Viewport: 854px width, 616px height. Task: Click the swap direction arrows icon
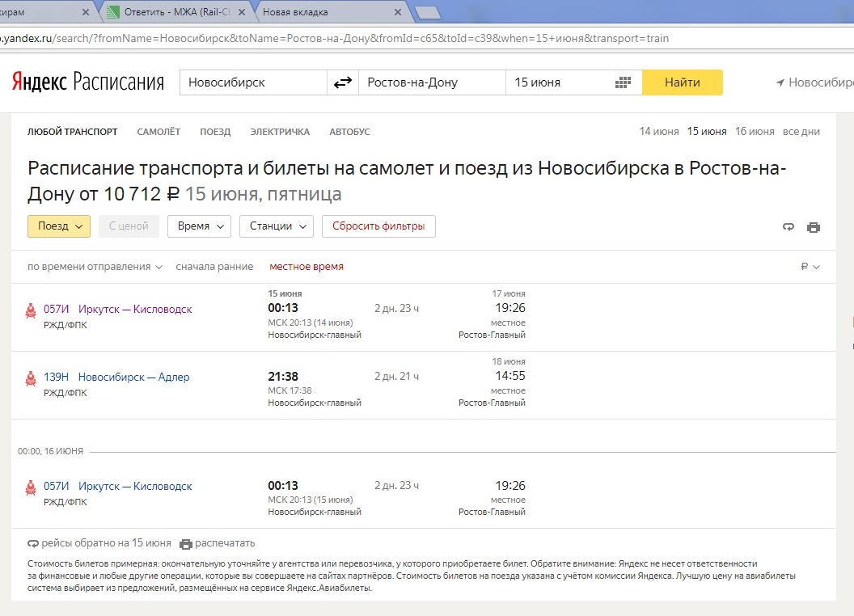pos(343,82)
